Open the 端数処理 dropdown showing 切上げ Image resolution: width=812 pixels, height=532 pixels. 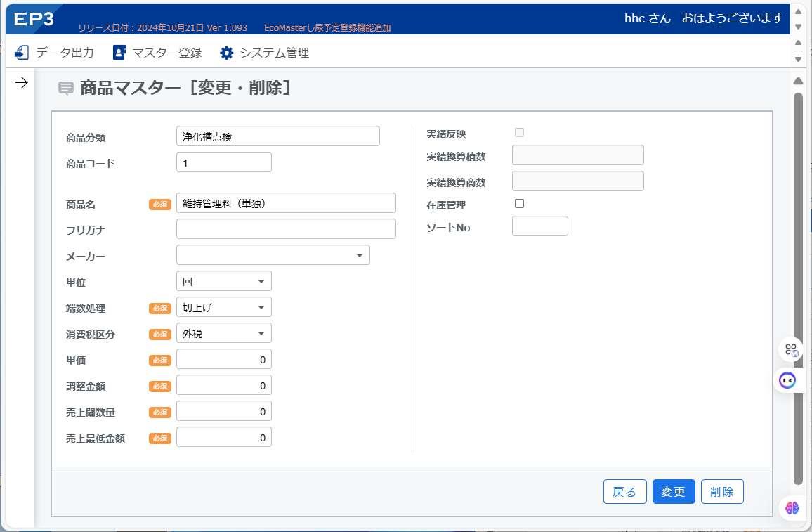223,307
